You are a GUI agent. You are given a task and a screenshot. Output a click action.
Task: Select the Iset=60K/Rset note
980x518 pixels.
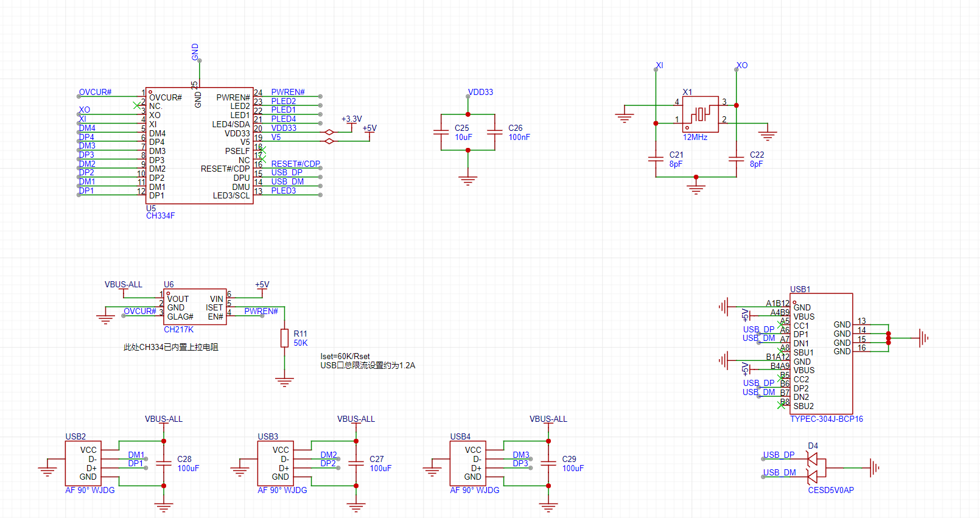(345, 357)
